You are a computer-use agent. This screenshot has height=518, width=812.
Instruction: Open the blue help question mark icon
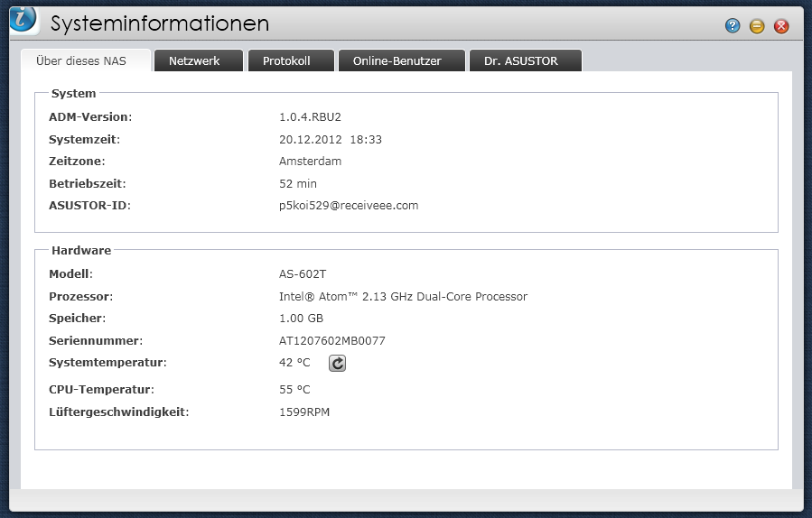pyautogui.click(x=733, y=25)
